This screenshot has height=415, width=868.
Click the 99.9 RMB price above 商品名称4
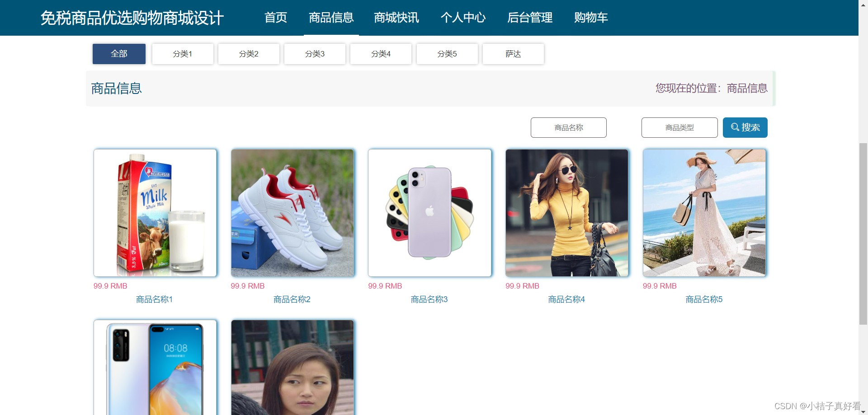click(523, 286)
